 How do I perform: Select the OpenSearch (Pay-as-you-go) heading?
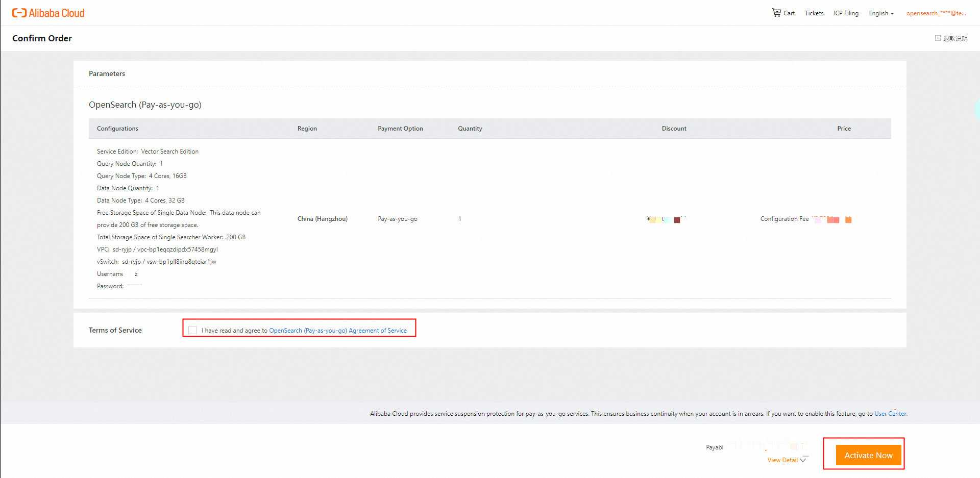[x=145, y=105]
